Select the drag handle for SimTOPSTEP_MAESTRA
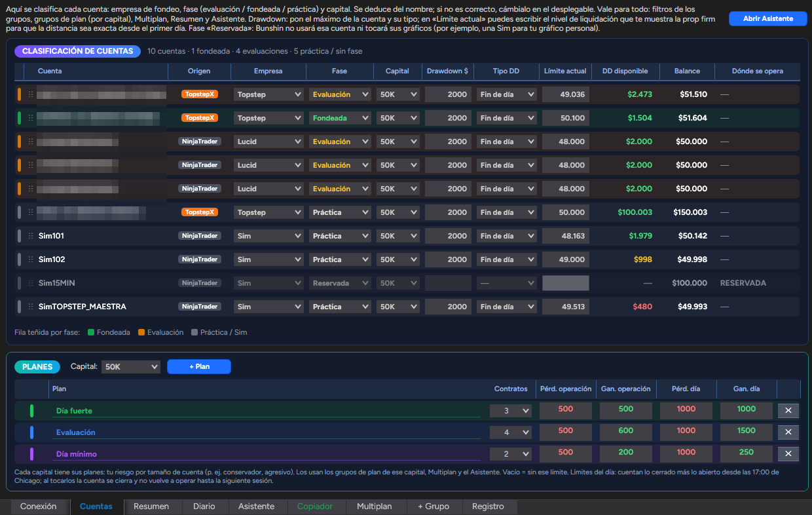 pyautogui.click(x=30, y=307)
